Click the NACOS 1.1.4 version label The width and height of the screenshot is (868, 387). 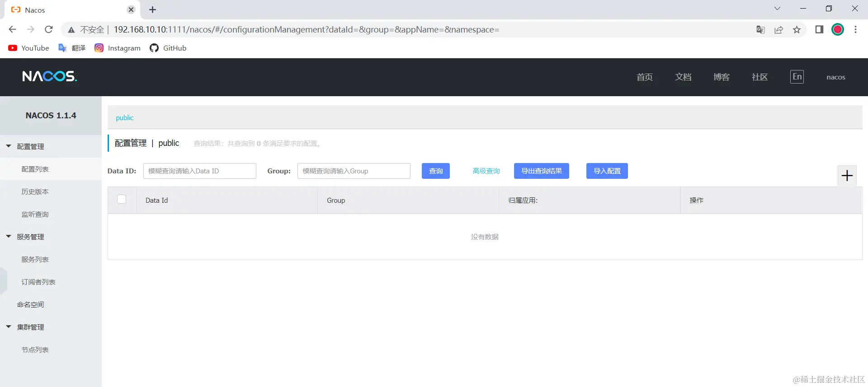(x=51, y=116)
